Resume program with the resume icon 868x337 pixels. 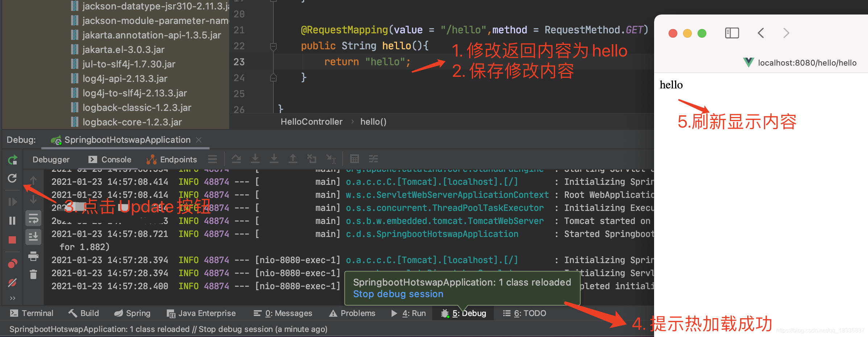coord(12,201)
